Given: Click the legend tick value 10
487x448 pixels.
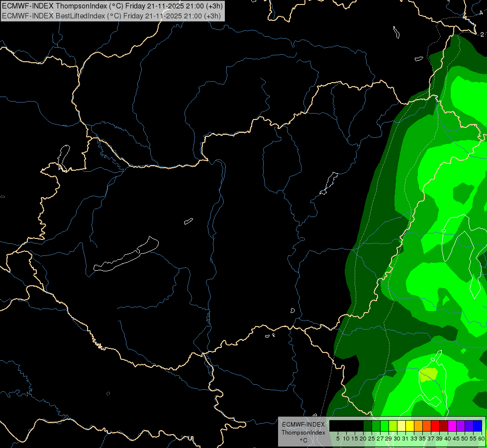Looking at the screenshot, I should (x=346, y=439).
